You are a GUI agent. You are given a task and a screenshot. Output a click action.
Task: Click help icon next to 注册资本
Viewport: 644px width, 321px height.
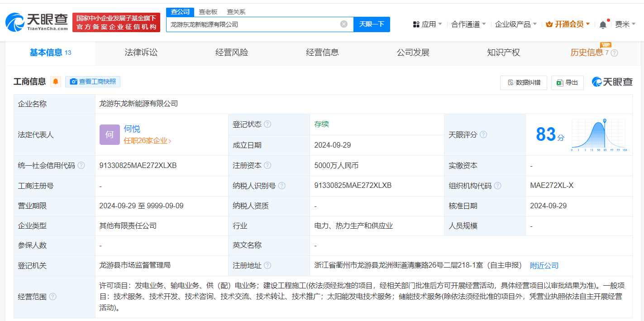[267, 166]
